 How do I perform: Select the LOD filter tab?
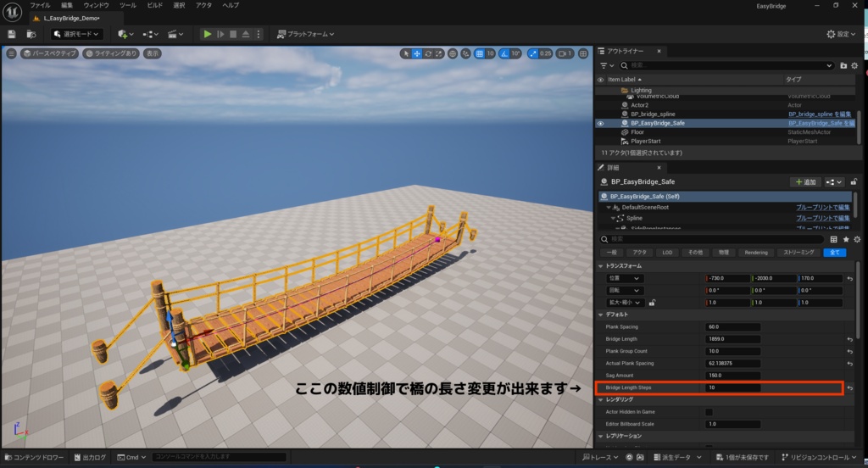pyautogui.click(x=667, y=253)
